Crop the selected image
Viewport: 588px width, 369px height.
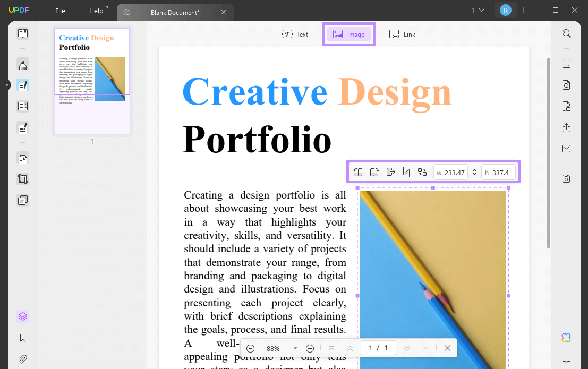(406, 172)
